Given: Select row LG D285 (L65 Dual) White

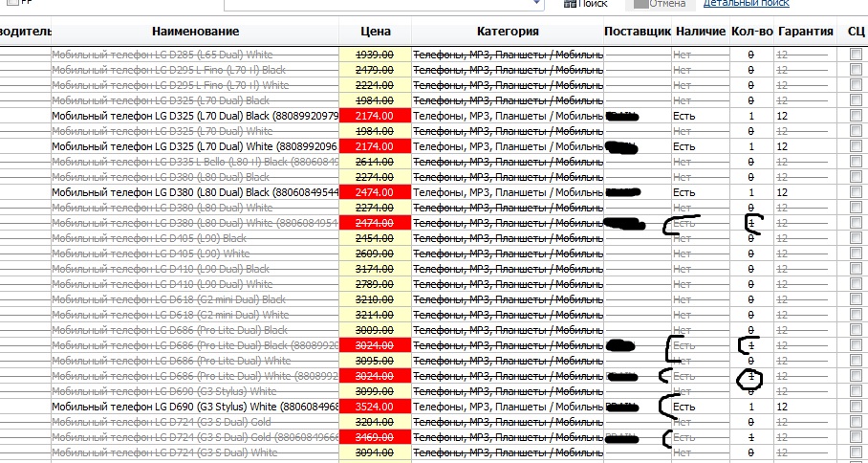Looking at the screenshot, I should (434, 55).
